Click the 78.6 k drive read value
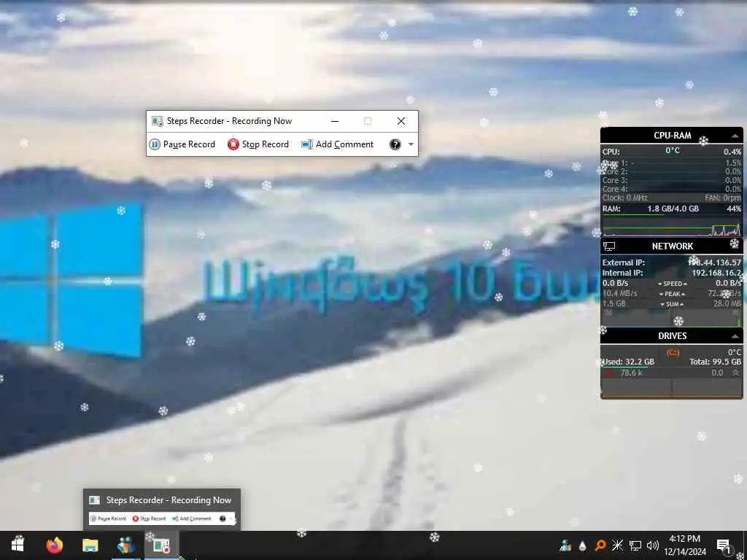 (x=631, y=373)
